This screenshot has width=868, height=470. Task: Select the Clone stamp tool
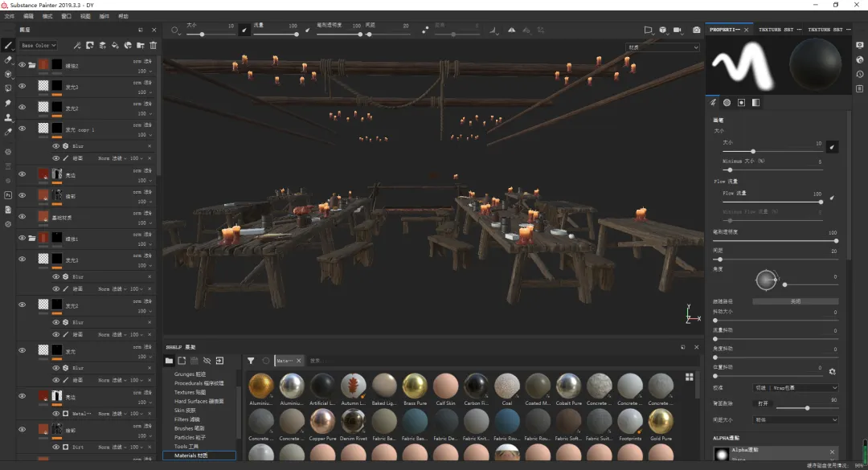[x=8, y=117]
